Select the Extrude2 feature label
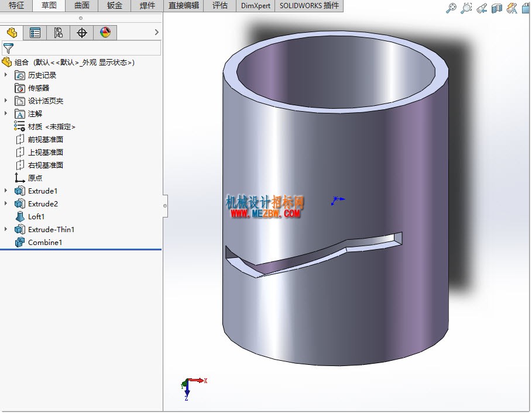 pos(43,203)
